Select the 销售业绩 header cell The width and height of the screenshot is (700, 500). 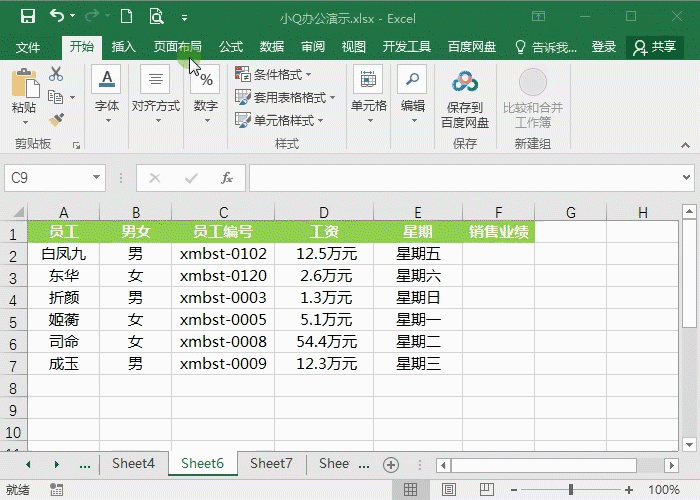[498, 232]
